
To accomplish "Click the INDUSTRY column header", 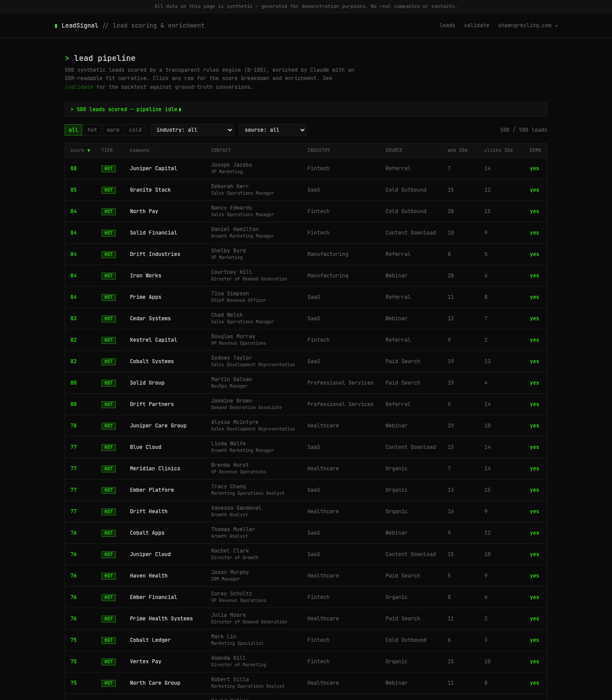I will point(319,150).
